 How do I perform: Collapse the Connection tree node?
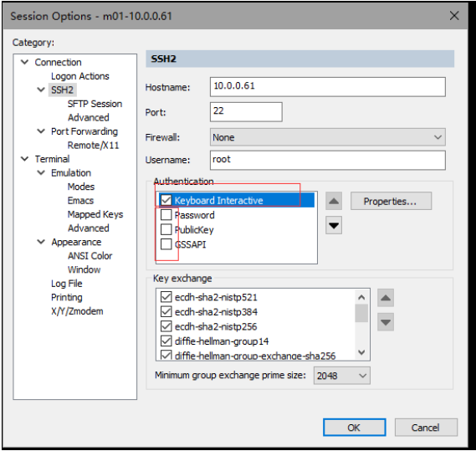point(24,62)
